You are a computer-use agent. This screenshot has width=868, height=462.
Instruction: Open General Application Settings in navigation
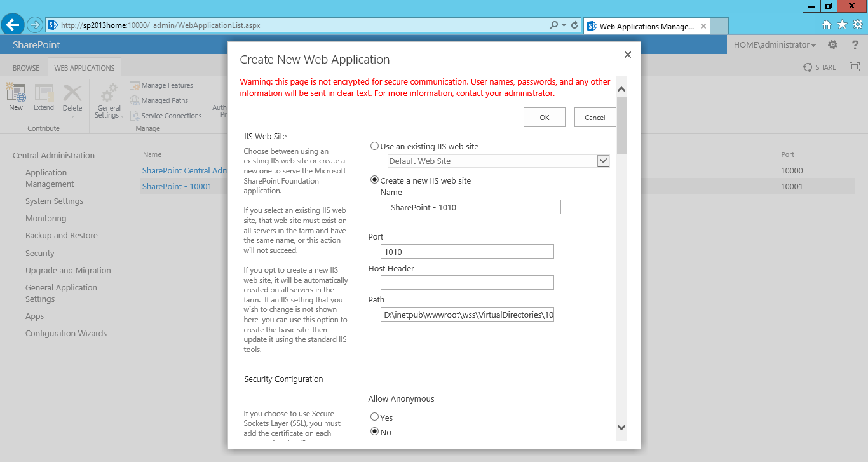[x=61, y=293]
